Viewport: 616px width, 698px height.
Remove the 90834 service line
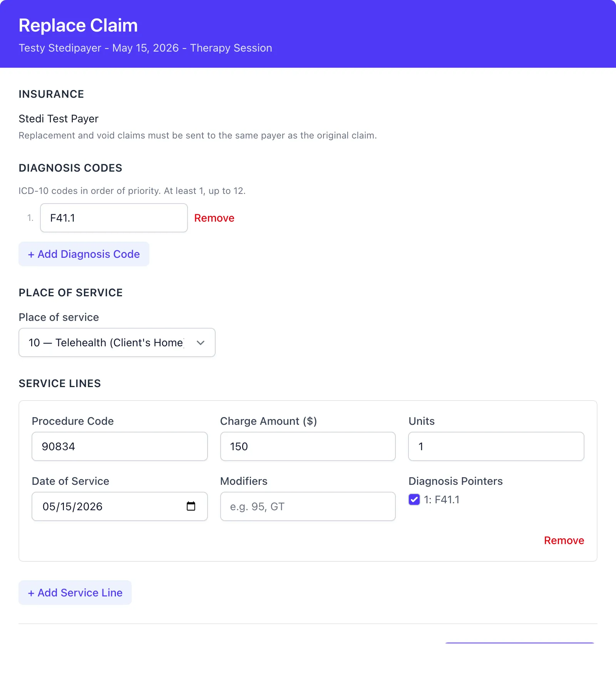564,540
